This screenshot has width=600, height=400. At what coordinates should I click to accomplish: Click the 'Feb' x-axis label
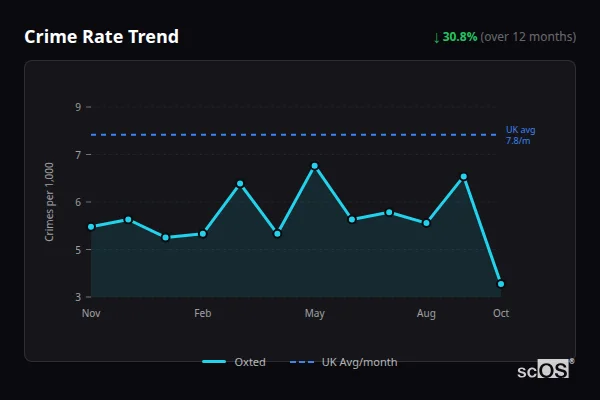point(203,313)
